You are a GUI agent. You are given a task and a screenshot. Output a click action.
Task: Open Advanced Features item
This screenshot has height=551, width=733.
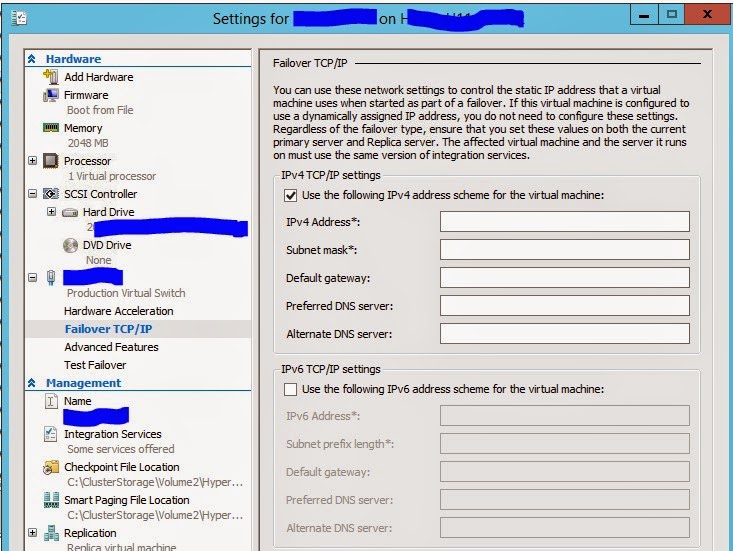pyautogui.click(x=111, y=347)
